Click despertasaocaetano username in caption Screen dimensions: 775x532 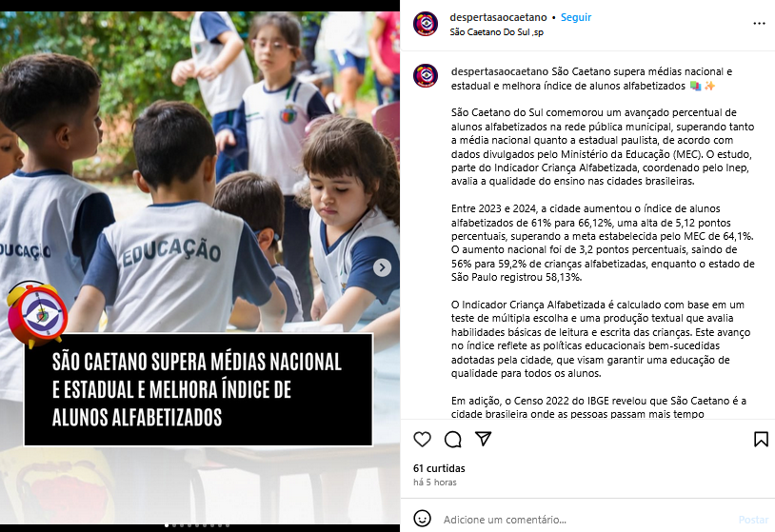tap(500, 71)
